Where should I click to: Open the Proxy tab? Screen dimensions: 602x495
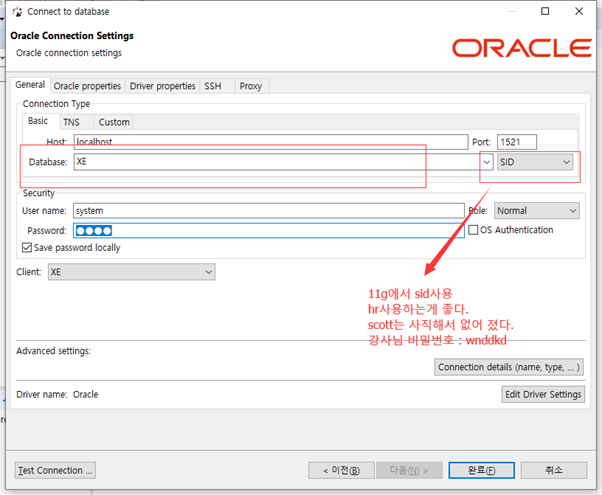click(x=251, y=86)
